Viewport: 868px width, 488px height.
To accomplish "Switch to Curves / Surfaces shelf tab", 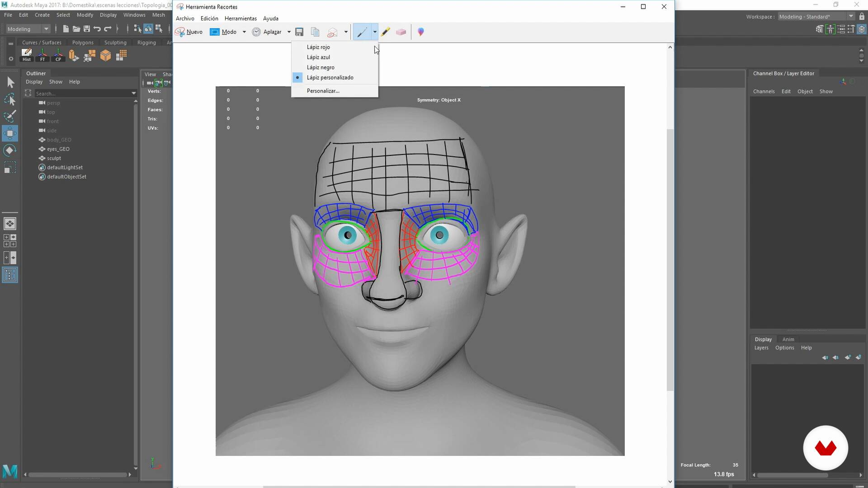I will point(42,42).
